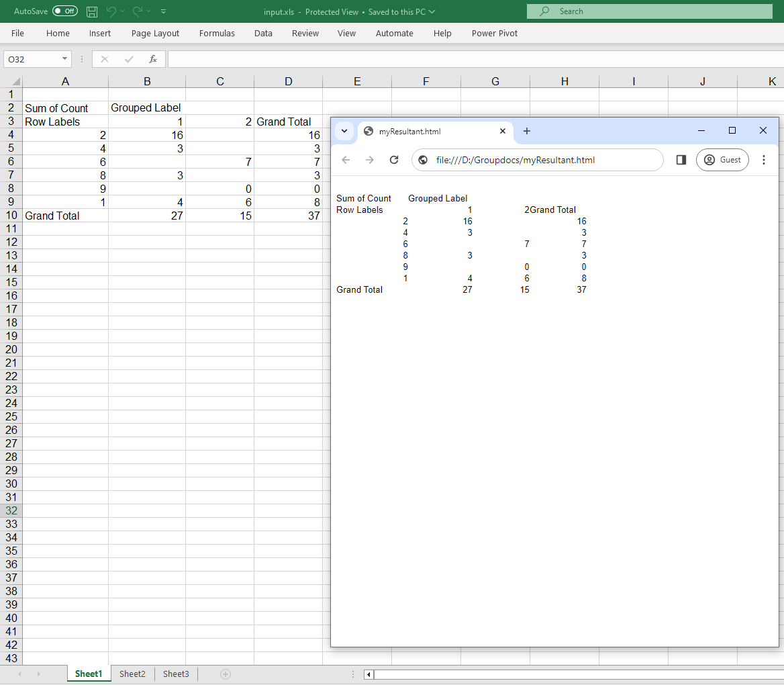Image resolution: width=784 pixels, height=685 pixels.
Task: Click the site information icon in the address bar
Action: [422, 160]
